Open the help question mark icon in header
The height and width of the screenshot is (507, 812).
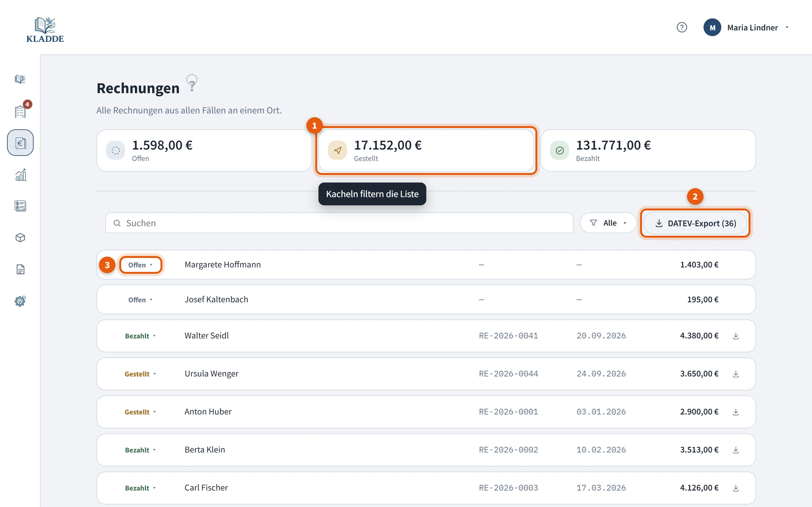coord(681,27)
